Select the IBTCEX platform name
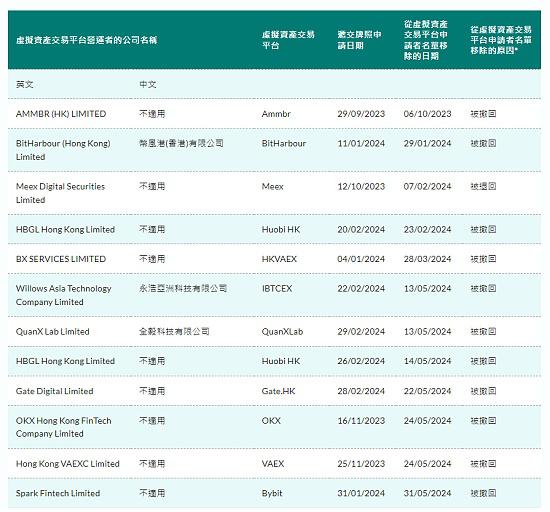 coord(277,288)
